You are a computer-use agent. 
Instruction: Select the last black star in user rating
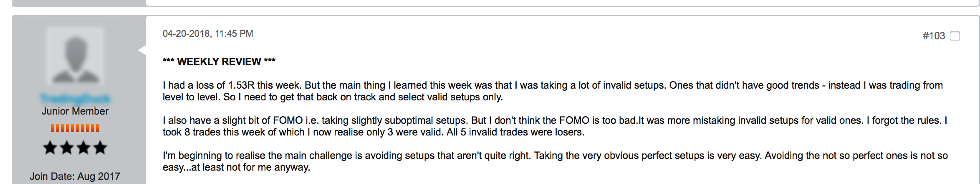click(x=100, y=148)
